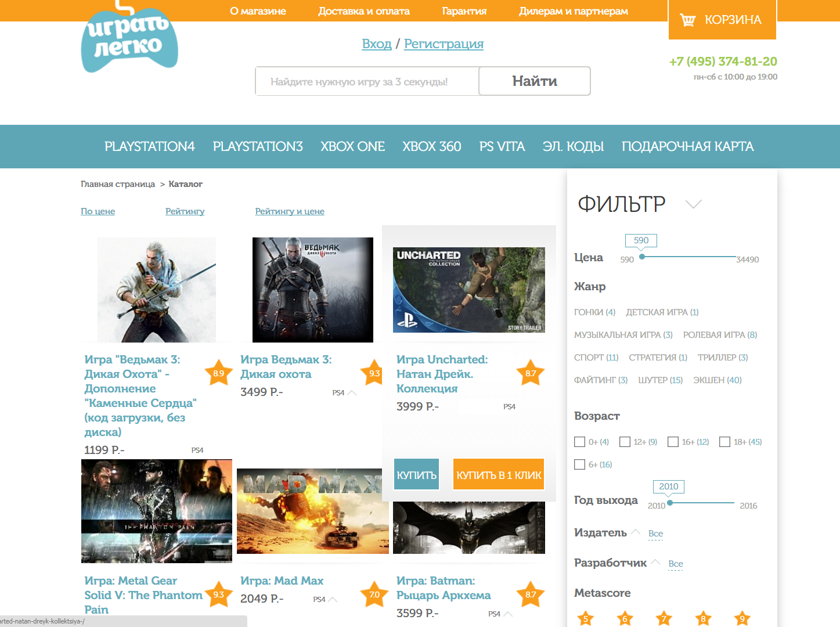
Task: Go to Главная страница breadcrumb
Action: (118, 184)
